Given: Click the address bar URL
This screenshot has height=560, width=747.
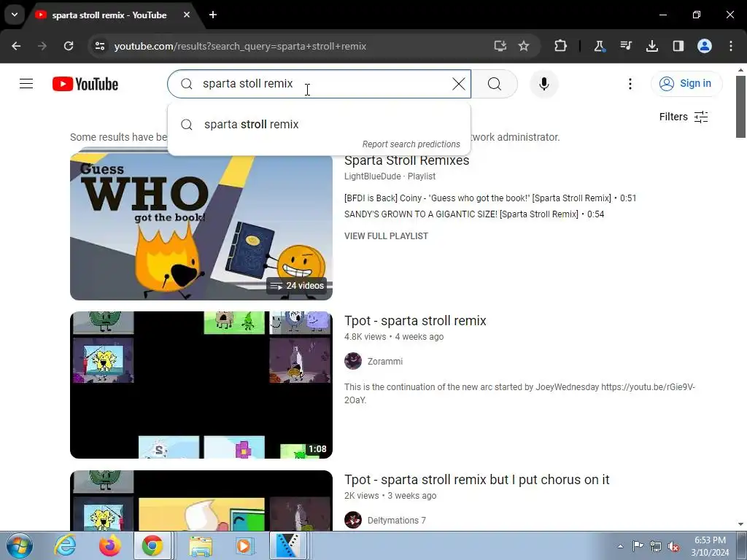Looking at the screenshot, I should click(240, 46).
